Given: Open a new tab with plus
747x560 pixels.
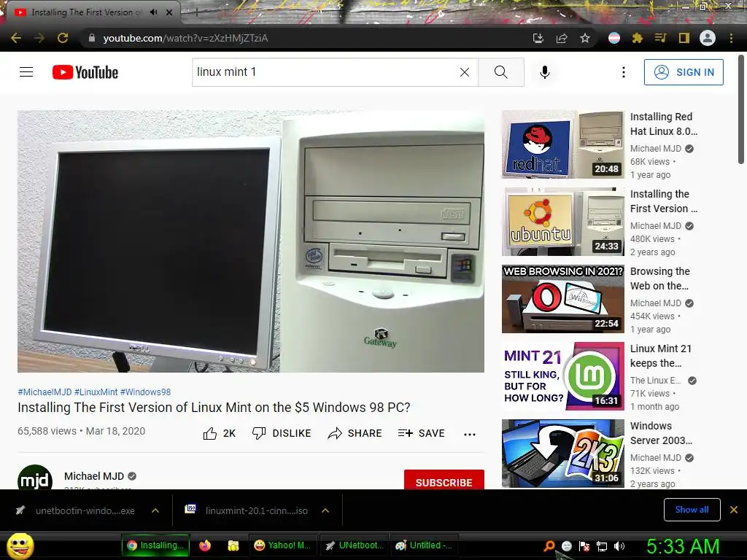Looking at the screenshot, I should 196,12.
